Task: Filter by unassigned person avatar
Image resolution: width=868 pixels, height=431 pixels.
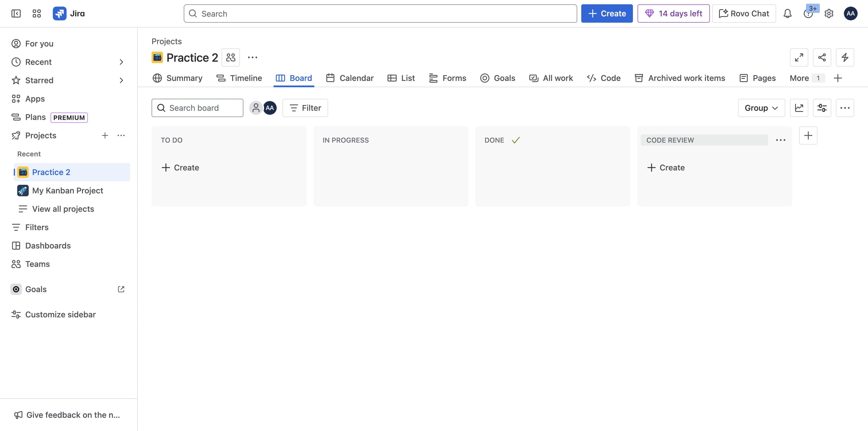Action: pyautogui.click(x=256, y=108)
